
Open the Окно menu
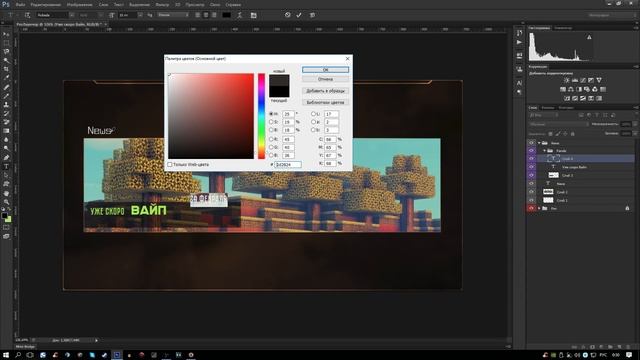(215, 4)
